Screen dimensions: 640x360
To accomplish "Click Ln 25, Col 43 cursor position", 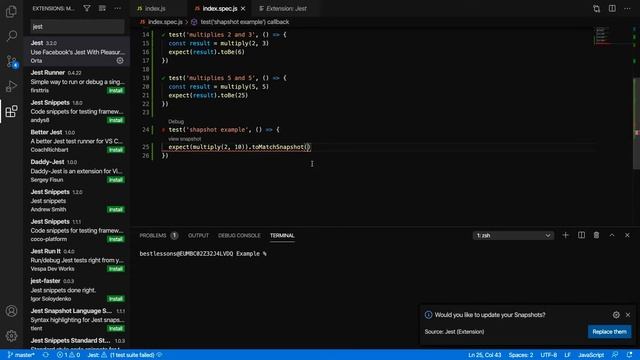I will tap(484, 355).
